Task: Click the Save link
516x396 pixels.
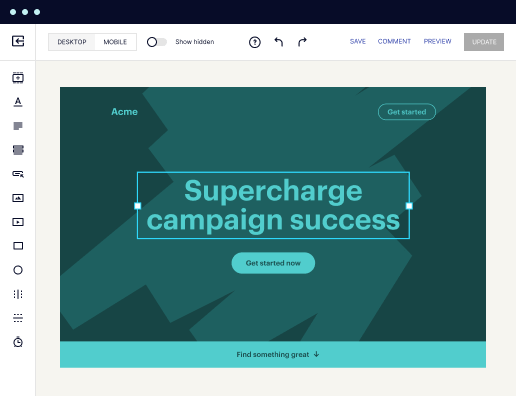Action: 358,42
